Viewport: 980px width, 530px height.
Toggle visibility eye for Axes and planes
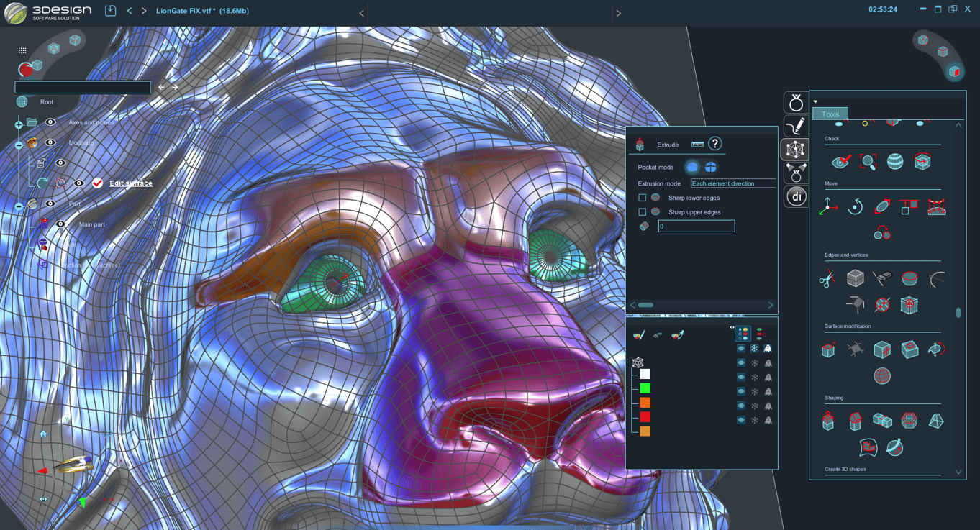(50, 122)
